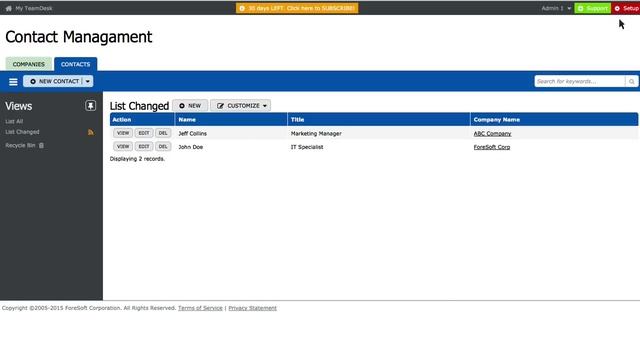Viewport: 640px width, 360px height.
Task: Open the ForeSoft Corp link
Action: coord(492,147)
